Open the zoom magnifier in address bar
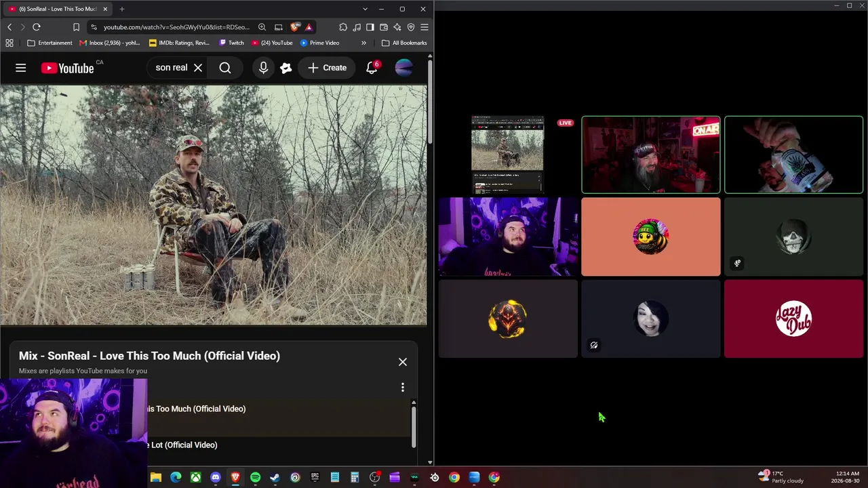This screenshot has width=868, height=488. coord(262,27)
